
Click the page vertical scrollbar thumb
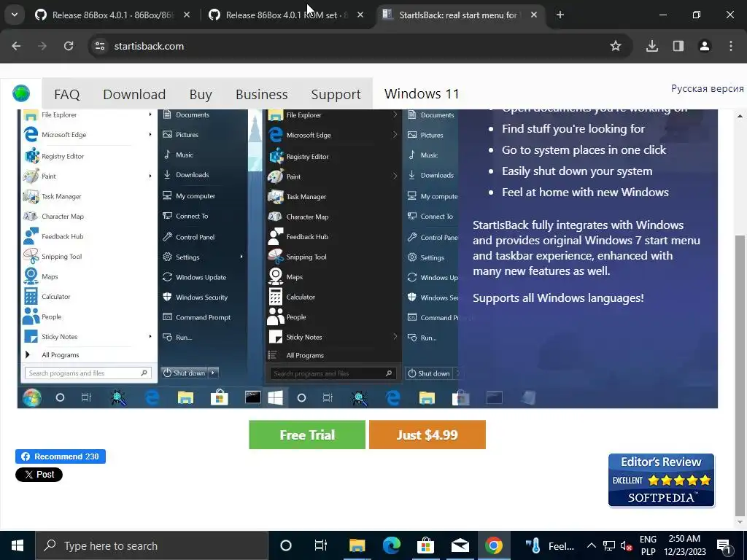(740, 376)
